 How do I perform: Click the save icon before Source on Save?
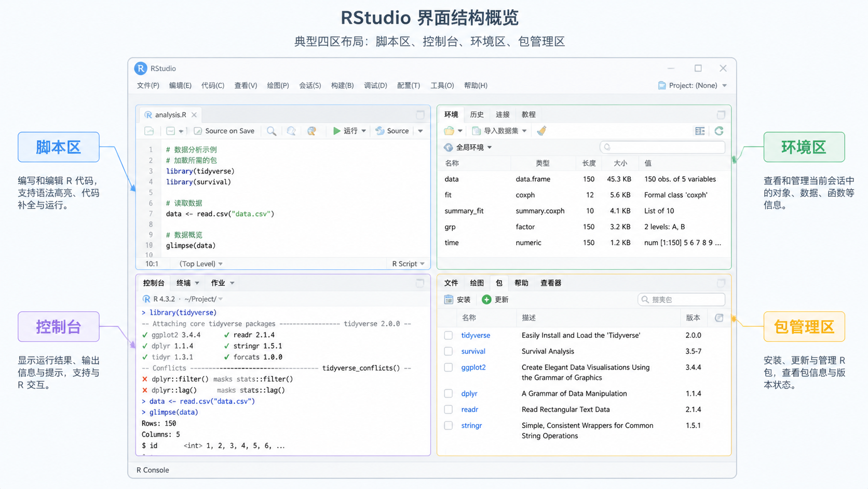(170, 131)
